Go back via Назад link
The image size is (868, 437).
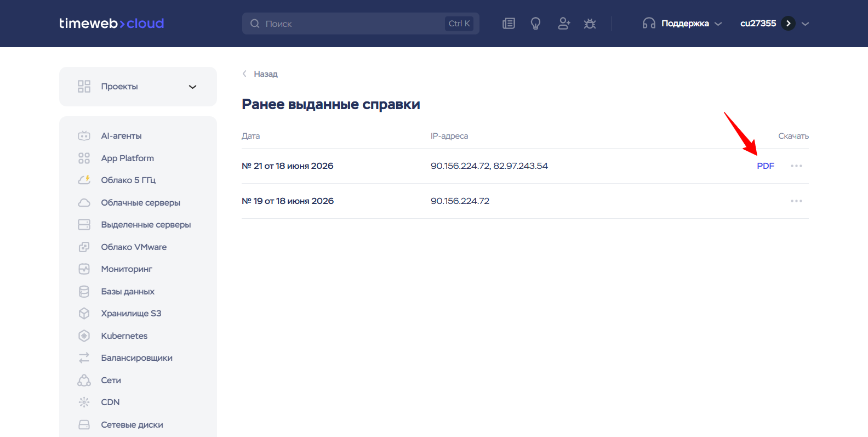pyautogui.click(x=265, y=73)
